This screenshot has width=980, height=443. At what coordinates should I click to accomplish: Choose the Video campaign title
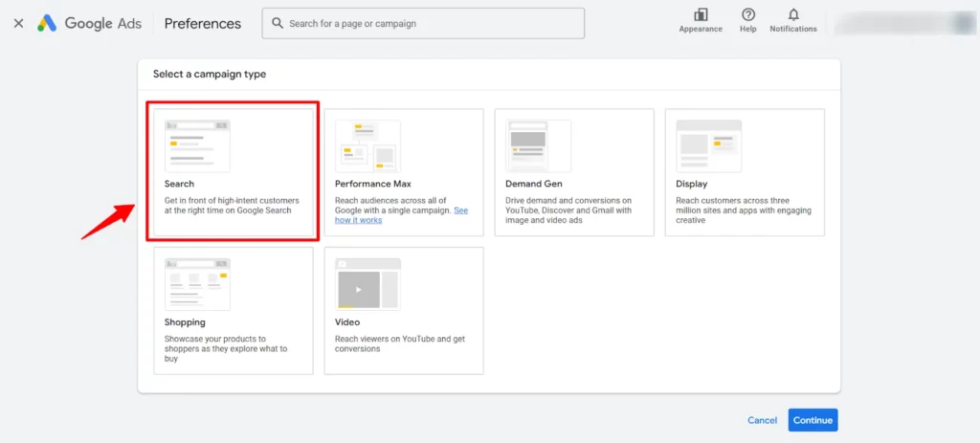(x=347, y=322)
